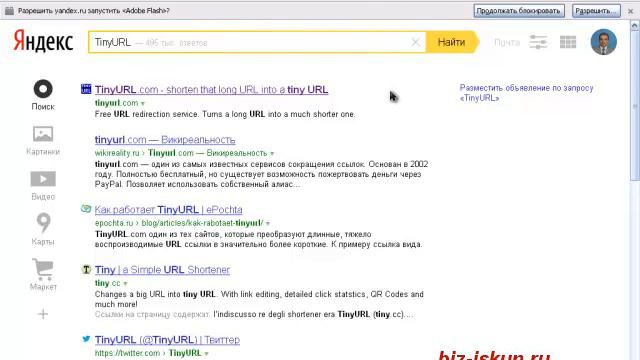Expand dropdown arrow after twitter.com TinyURL
Screen dimensions: 640x360
pos(206,354)
